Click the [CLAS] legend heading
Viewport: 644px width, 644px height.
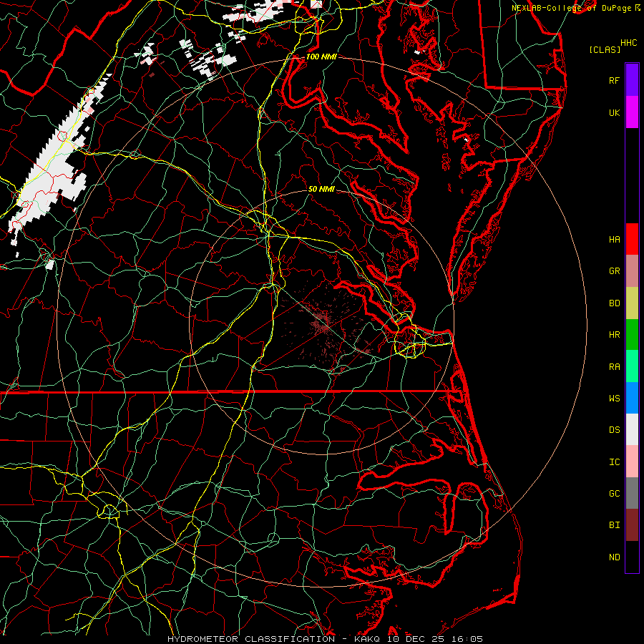tap(605, 49)
